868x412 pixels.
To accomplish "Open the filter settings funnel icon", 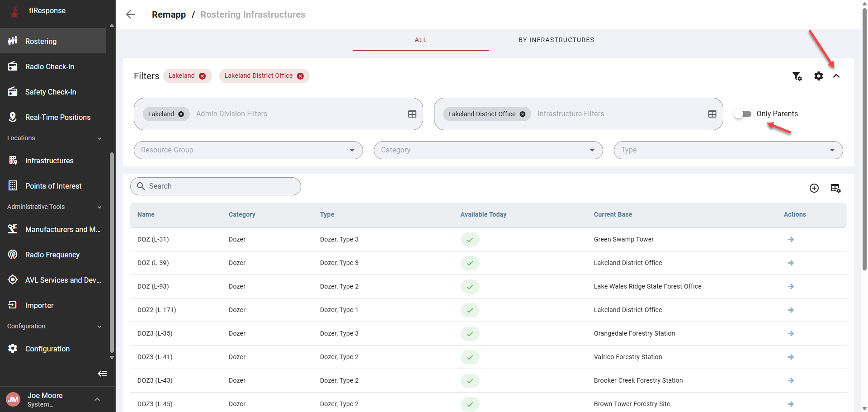I will [797, 76].
